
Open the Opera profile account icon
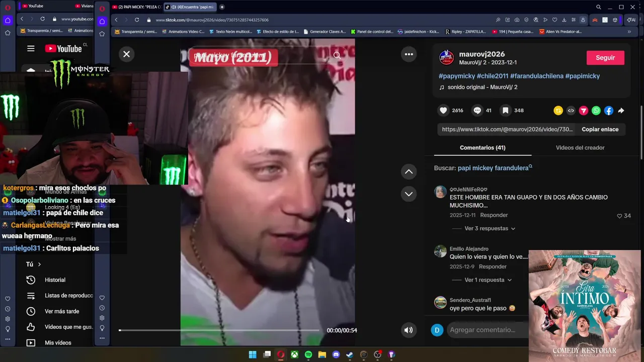pyautogui.click(x=583, y=20)
